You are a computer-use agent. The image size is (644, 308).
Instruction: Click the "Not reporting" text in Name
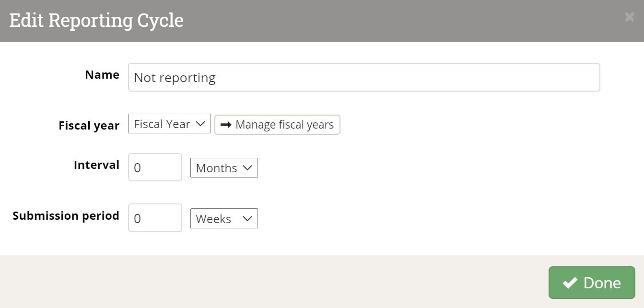click(x=175, y=78)
